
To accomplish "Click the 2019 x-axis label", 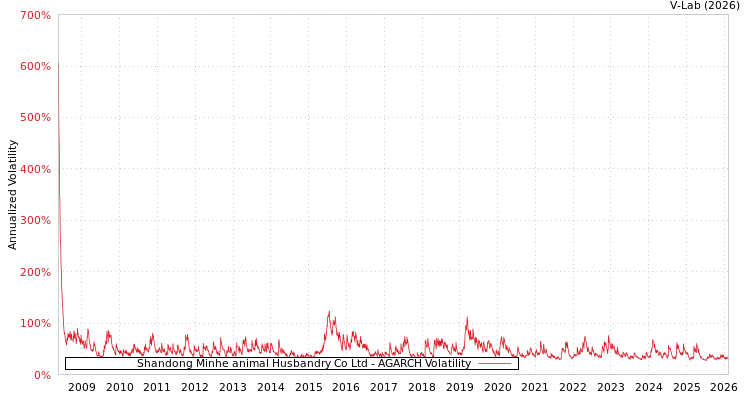I will click(460, 387).
